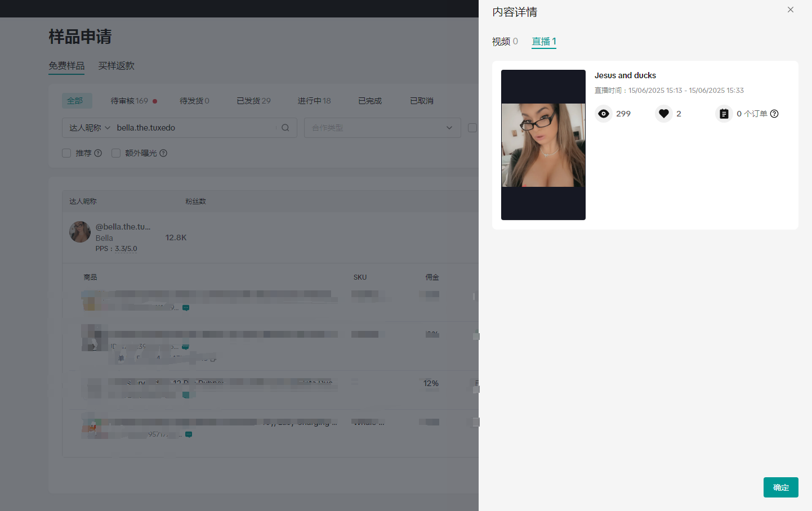Switch to 买样返款 tab
This screenshot has height=511, width=812.
pyautogui.click(x=116, y=66)
